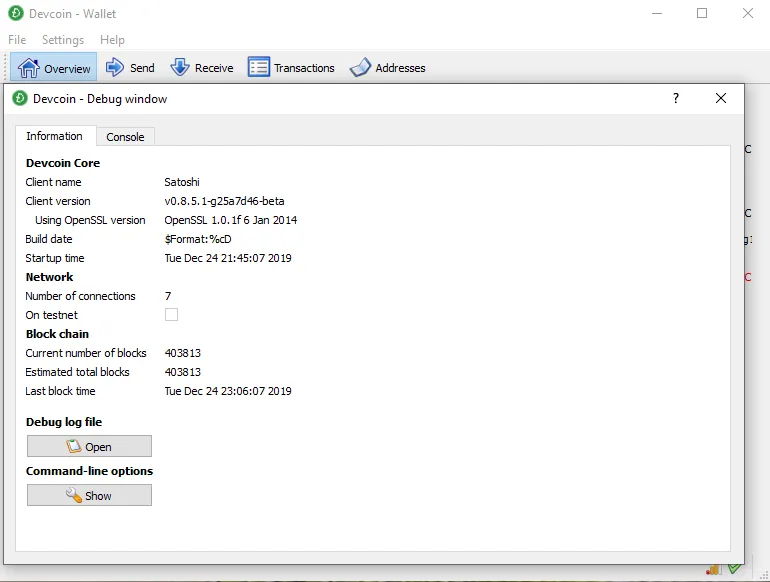Select the client name Satoshi value
Screen dimensions: 770x582
pos(182,182)
